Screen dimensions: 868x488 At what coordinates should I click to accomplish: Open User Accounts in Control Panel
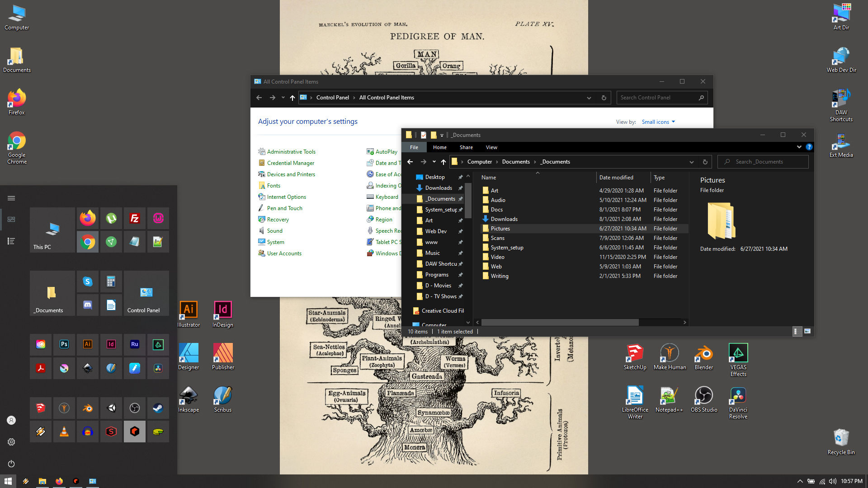[284, 253]
